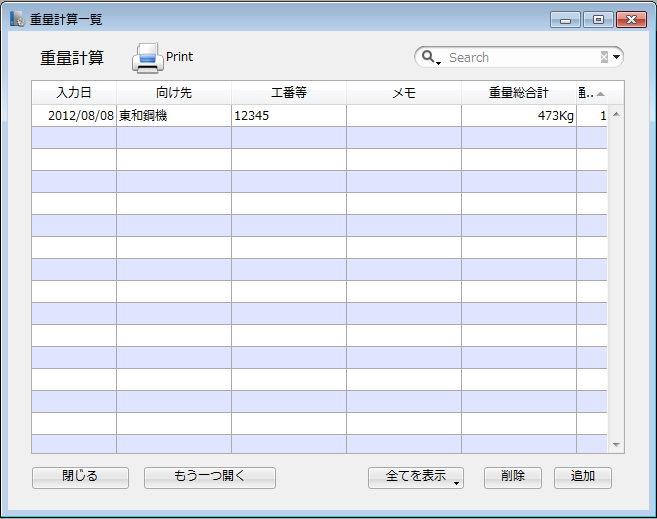Click the 向け先 column header
Viewport: 657px width, 519px height.
[174, 93]
